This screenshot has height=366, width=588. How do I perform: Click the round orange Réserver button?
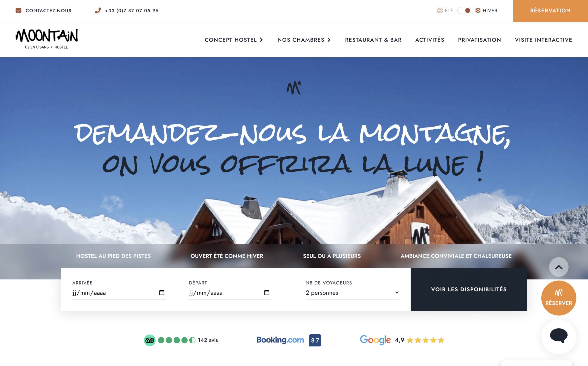click(559, 298)
